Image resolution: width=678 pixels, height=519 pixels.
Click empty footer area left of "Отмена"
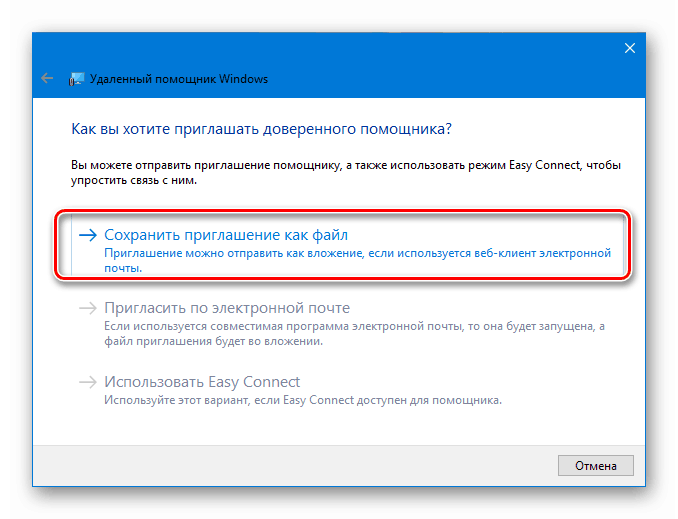click(x=300, y=465)
